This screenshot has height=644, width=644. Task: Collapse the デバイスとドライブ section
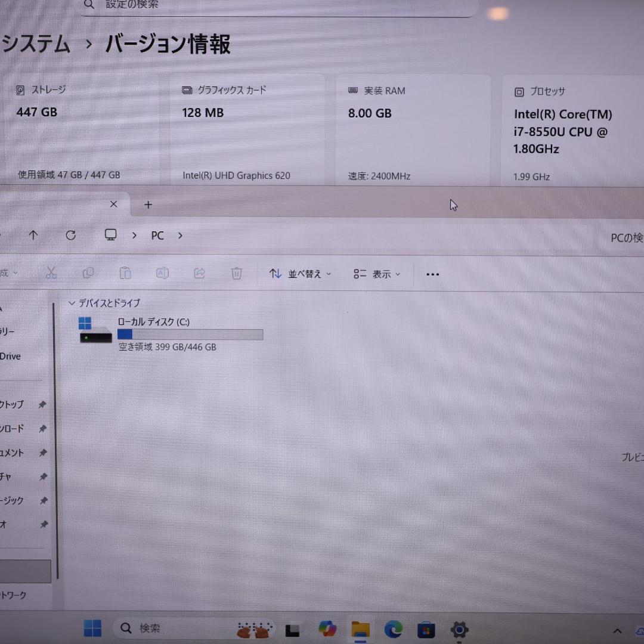tap(72, 303)
